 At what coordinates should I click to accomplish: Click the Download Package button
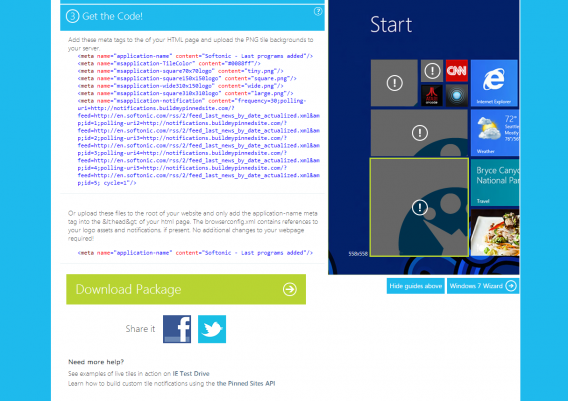click(186, 289)
